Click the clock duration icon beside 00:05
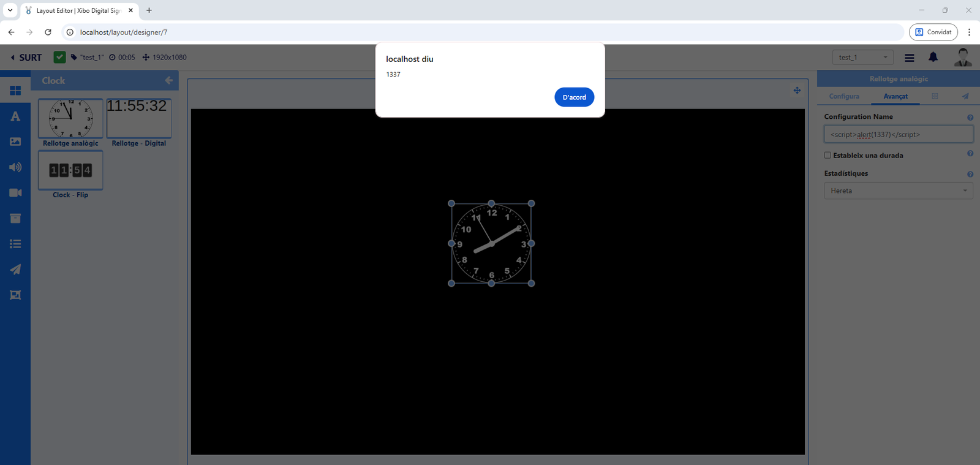Viewport: 980px width, 465px height. (112, 58)
